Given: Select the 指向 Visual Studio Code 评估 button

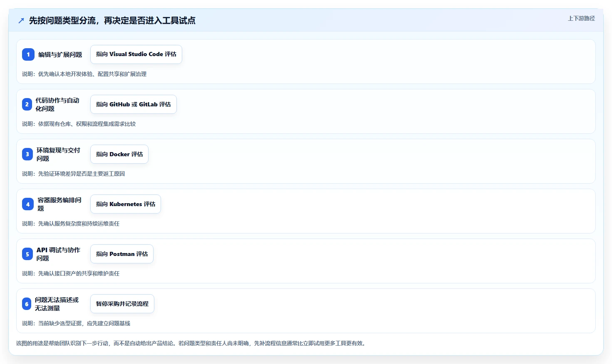Looking at the screenshot, I should point(136,54).
